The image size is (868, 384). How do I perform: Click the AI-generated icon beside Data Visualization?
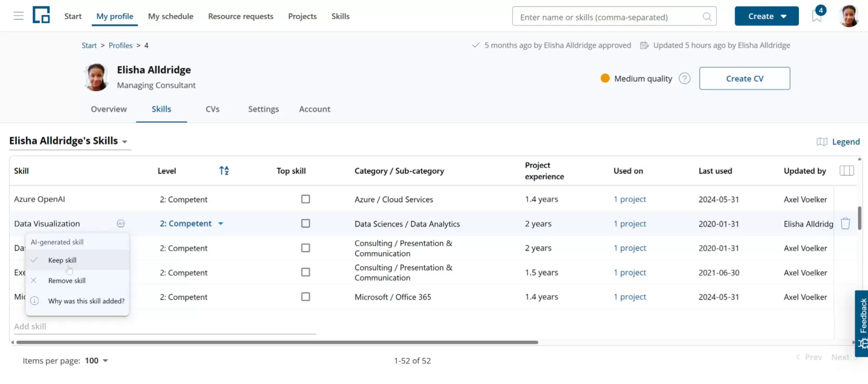click(x=121, y=224)
